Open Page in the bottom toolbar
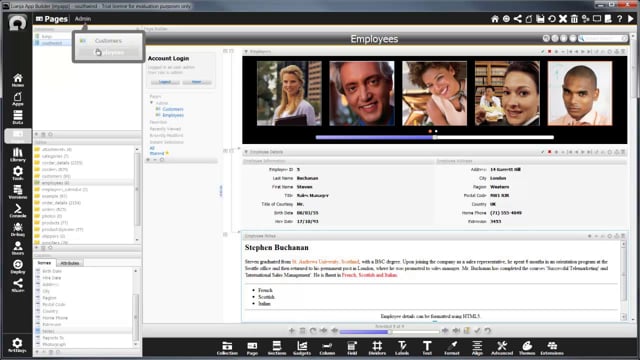The image size is (640, 360). [x=252, y=348]
